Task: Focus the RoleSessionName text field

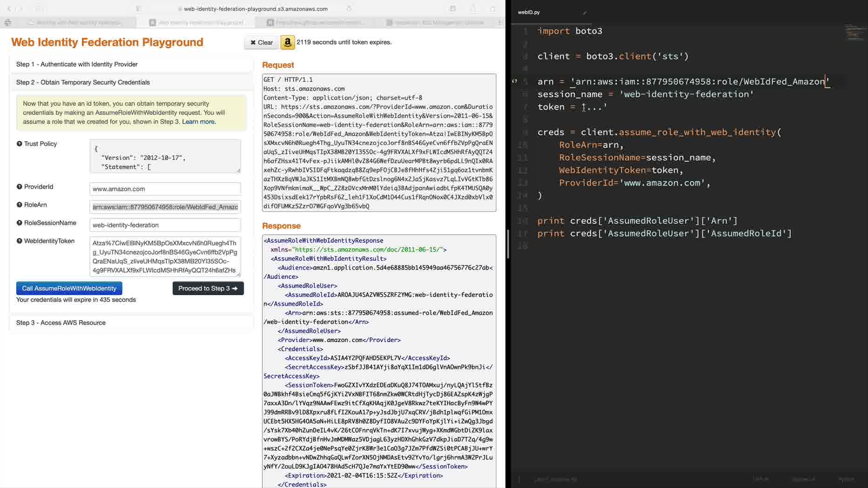Action: [x=165, y=225]
